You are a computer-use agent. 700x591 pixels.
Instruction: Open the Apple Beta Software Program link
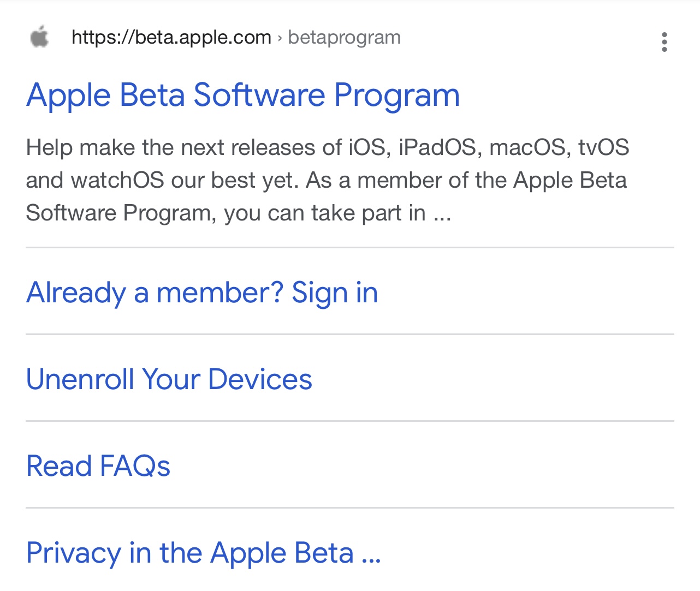[243, 95]
